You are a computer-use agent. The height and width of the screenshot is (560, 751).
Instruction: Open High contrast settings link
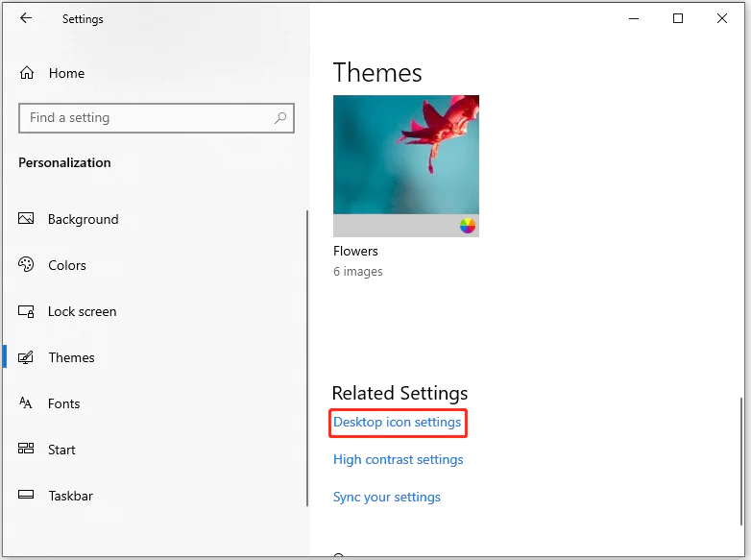tap(398, 460)
